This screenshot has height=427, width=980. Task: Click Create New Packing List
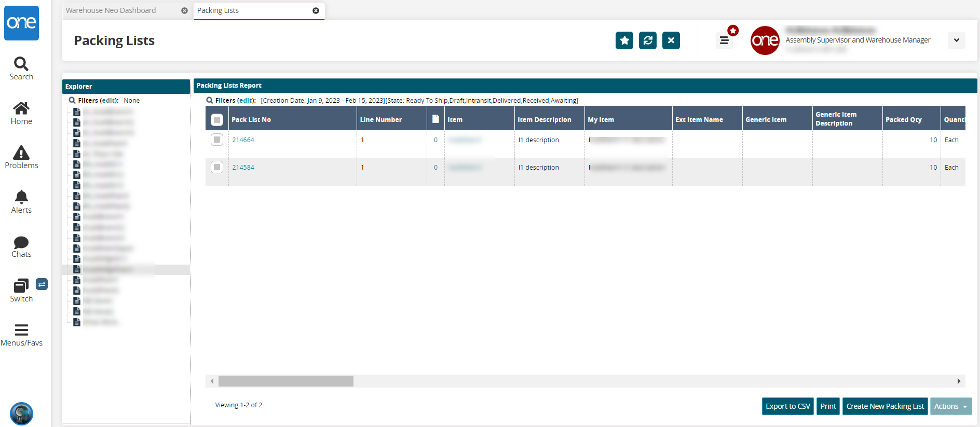click(x=885, y=406)
